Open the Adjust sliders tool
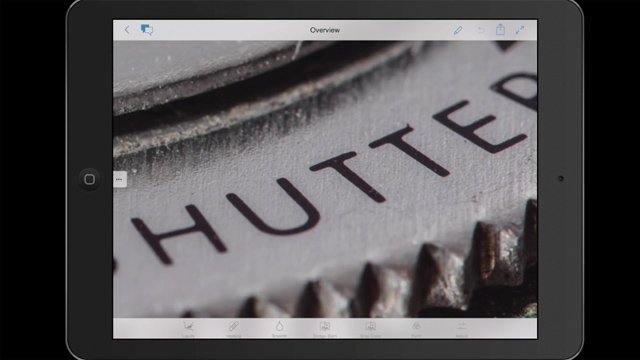The height and width of the screenshot is (360, 640). pos(462,329)
